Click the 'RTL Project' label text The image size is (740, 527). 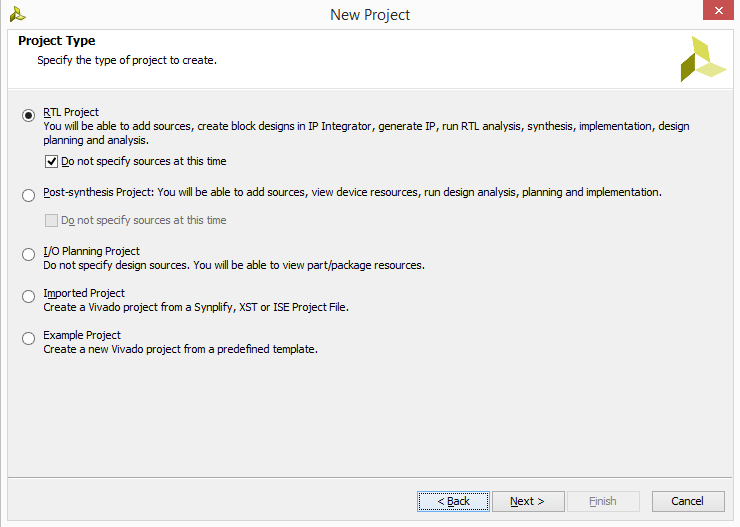[71, 112]
